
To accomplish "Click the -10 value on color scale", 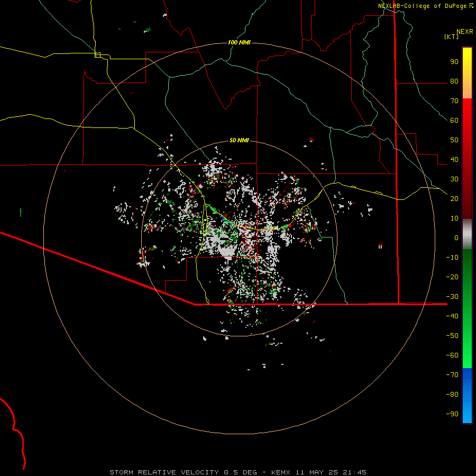I will tap(452, 258).
